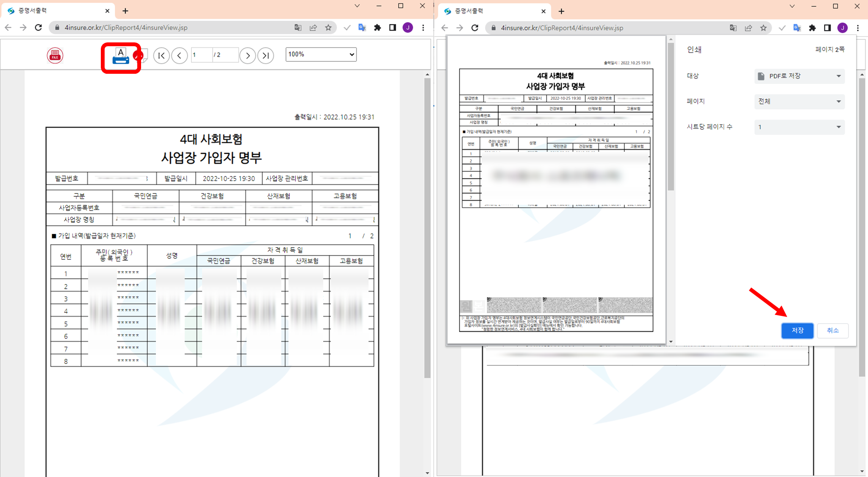Open Chrome's three-dot menu
Image resolution: width=868 pixels, height=477 pixels.
(x=423, y=27)
